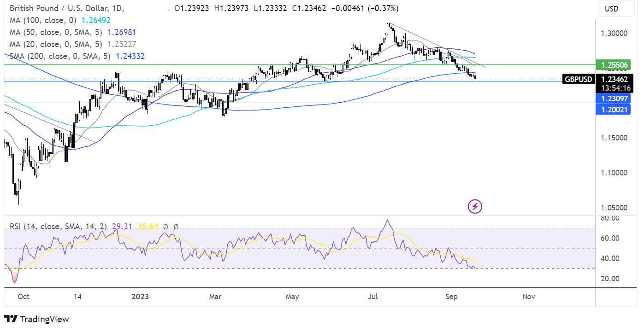Click the 20.00 RSI axis label
Image resolution: width=644 pixels, height=331 pixels.
point(609,279)
